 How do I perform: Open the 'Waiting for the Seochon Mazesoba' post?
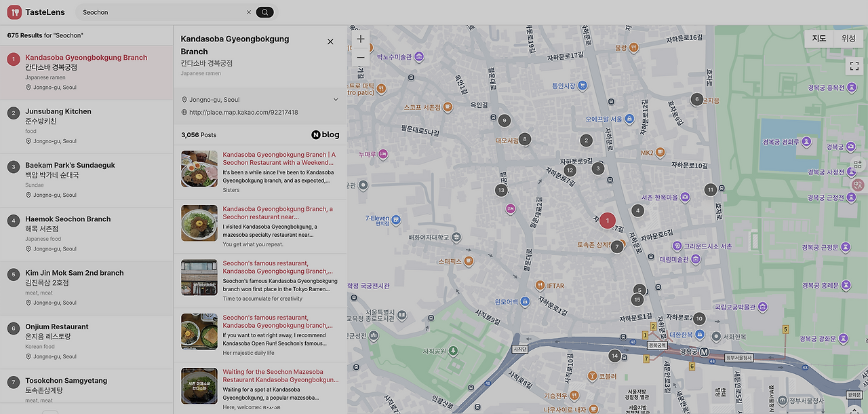pos(281,376)
